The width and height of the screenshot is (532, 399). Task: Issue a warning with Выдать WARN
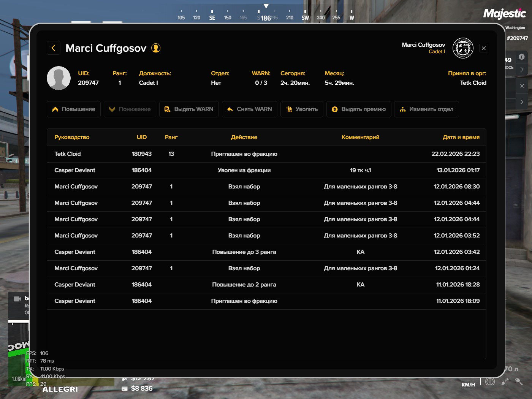189,109
